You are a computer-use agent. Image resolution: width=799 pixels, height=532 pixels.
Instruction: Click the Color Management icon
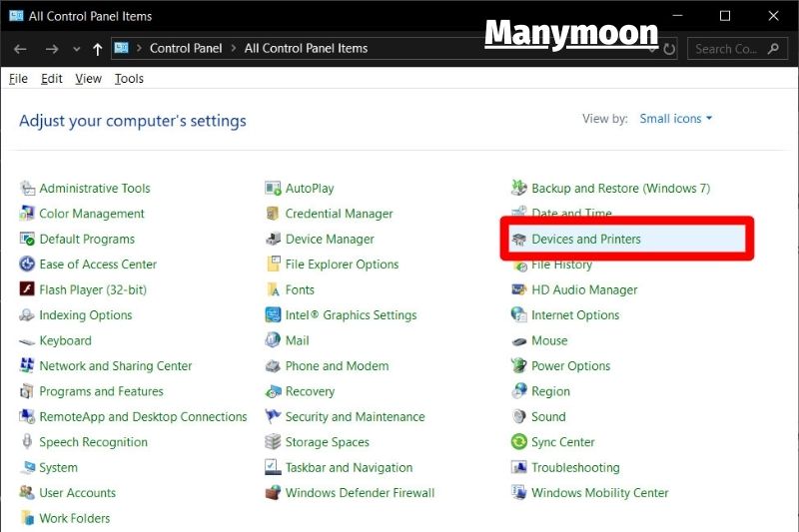(27, 214)
